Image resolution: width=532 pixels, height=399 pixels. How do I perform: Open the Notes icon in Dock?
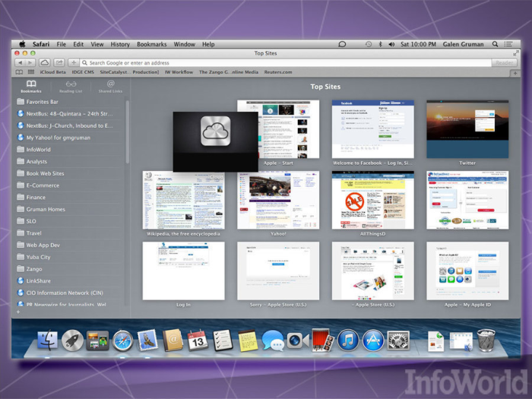tap(248, 340)
